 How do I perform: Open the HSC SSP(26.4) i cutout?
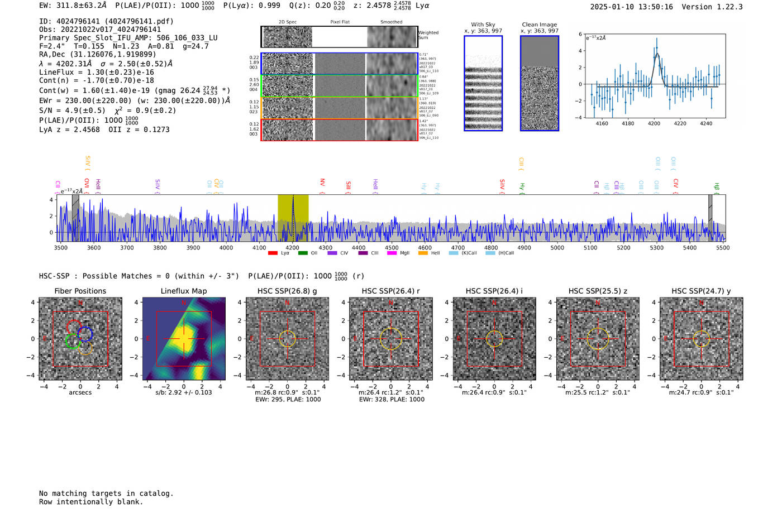[x=494, y=339]
